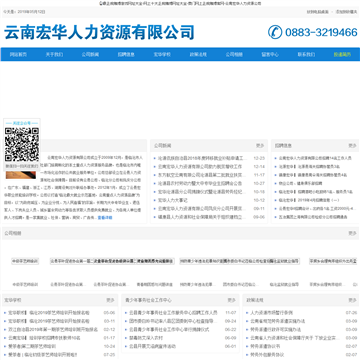Open 公司相册 in the navigation bar
Screen dimensions: 360x360
point(234,55)
